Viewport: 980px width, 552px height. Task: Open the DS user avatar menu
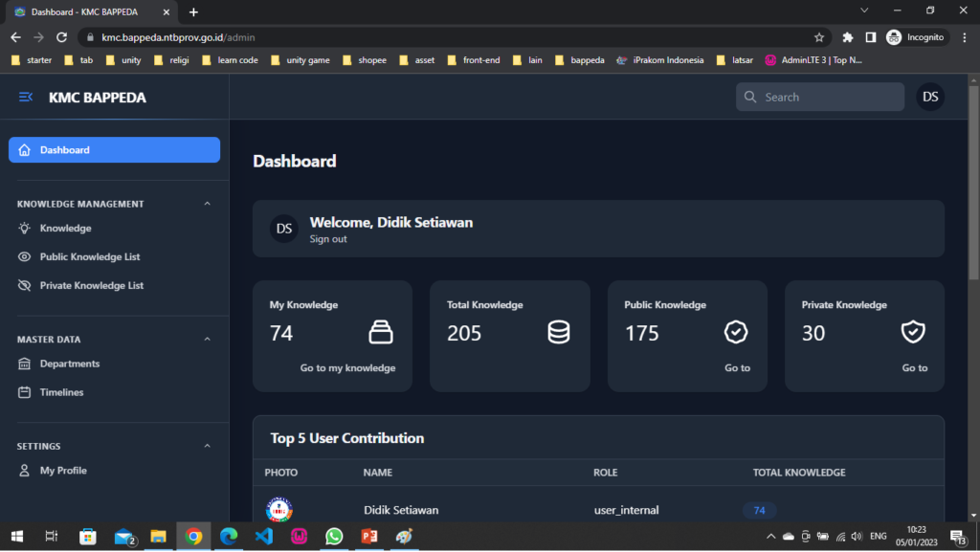click(x=929, y=97)
